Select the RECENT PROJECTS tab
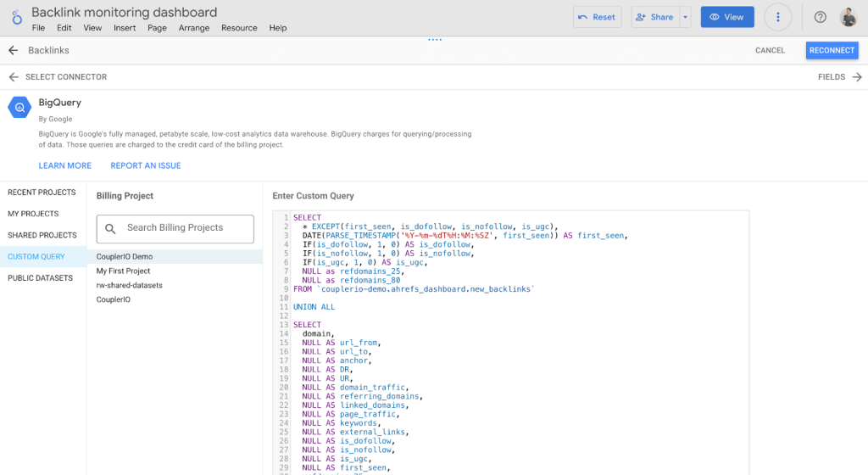 tap(42, 192)
